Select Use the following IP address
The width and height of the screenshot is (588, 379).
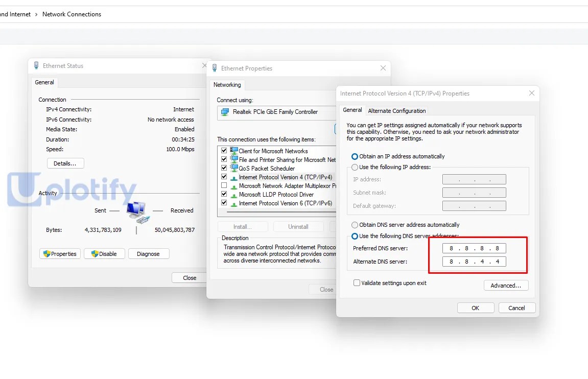coord(355,167)
